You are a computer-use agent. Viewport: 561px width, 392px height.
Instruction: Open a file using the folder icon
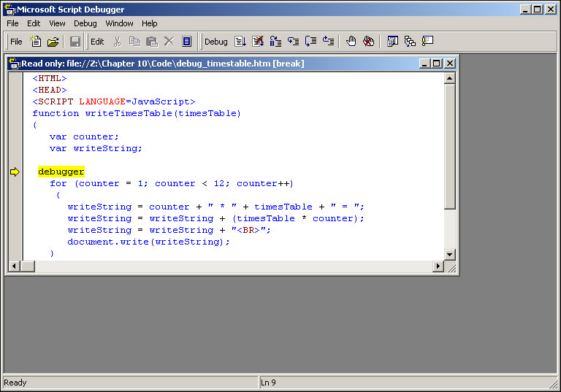tap(53, 42)
